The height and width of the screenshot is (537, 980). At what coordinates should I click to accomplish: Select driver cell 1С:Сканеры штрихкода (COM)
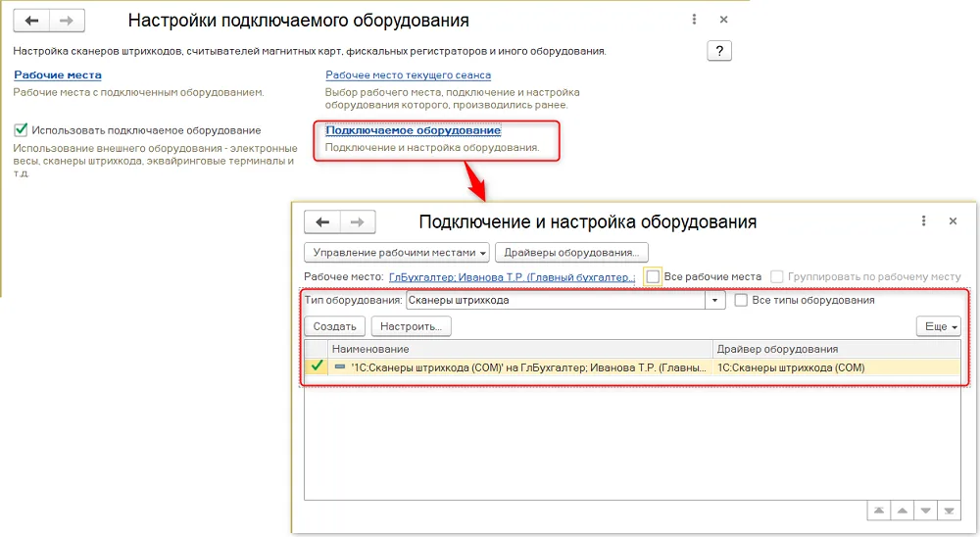pos(836,367)
